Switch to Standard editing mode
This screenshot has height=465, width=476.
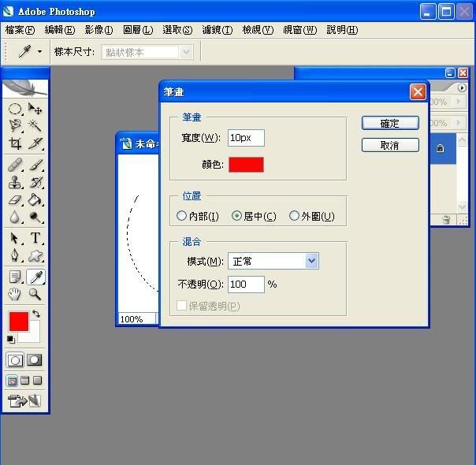15,360
